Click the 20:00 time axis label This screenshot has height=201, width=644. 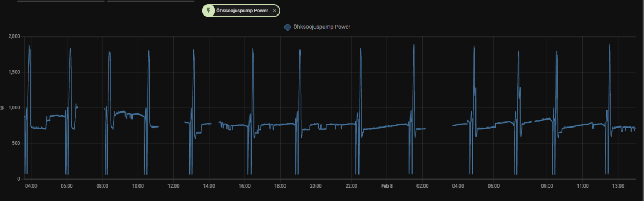316,186
